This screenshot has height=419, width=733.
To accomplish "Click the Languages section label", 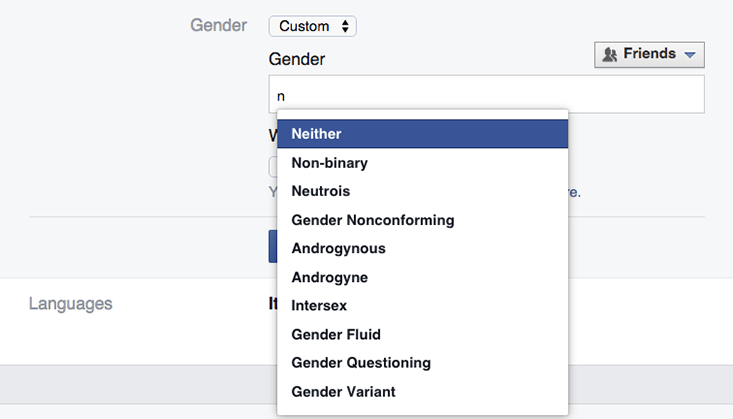I will [x=70, y=303].
